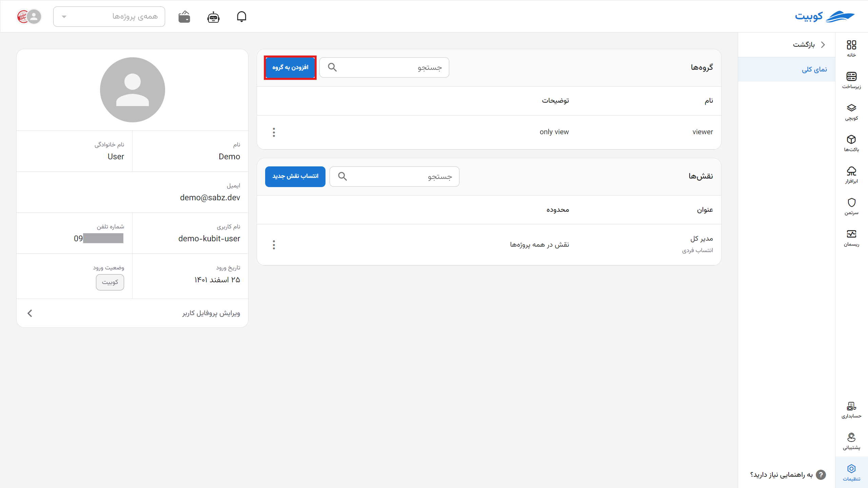
Task: Select نمای کلی tab
Action: [x=787, y=69]
